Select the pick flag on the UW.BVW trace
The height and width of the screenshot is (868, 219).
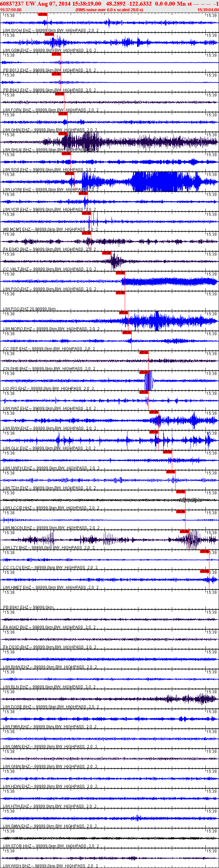154,412
